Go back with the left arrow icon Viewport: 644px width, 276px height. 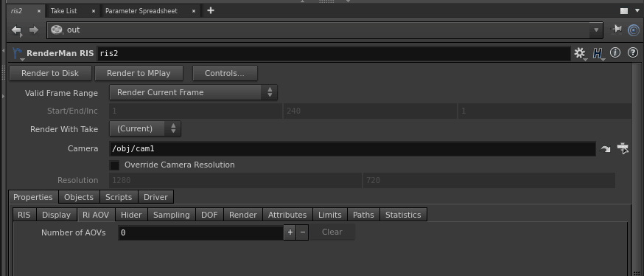point(16,30)
